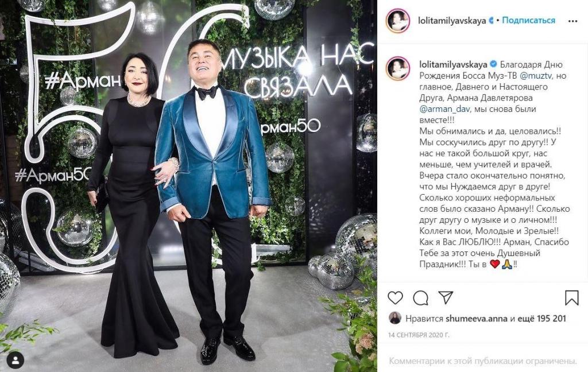This screenshot has height=372, width=588.
Task: Open lolitamilyavskaya username in header
Action: (x=452, y=21)
